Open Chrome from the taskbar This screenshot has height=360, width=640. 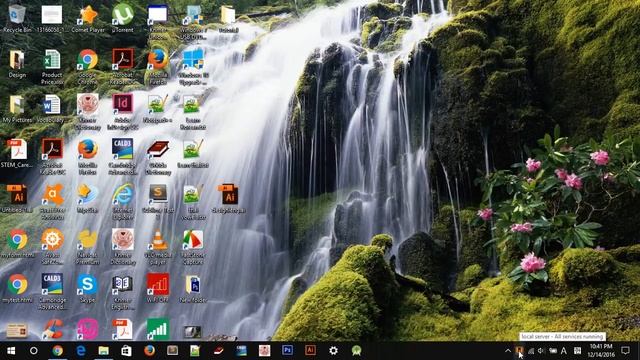(x=58, y=351)
